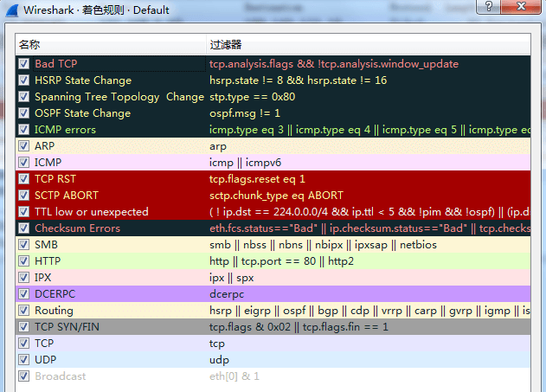Click the arp filter cell
The height and width of the screenshot is (392, 546).
[218, 146]
